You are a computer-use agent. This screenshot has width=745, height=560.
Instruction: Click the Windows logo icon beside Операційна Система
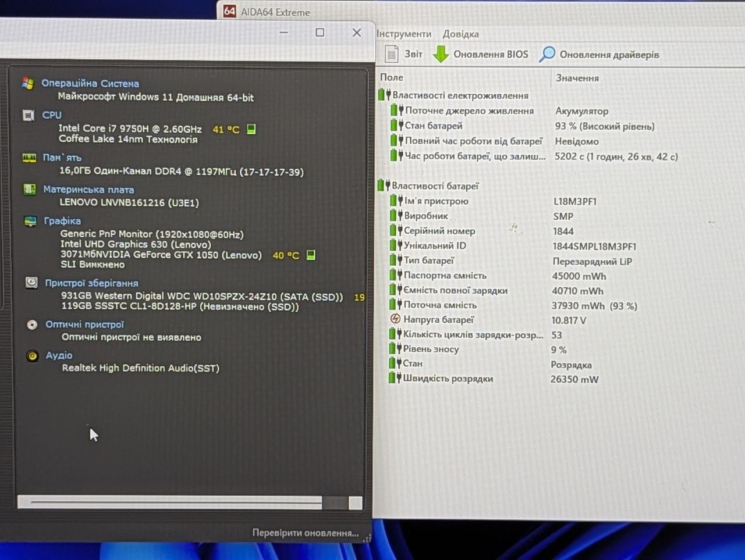(27, 83)
